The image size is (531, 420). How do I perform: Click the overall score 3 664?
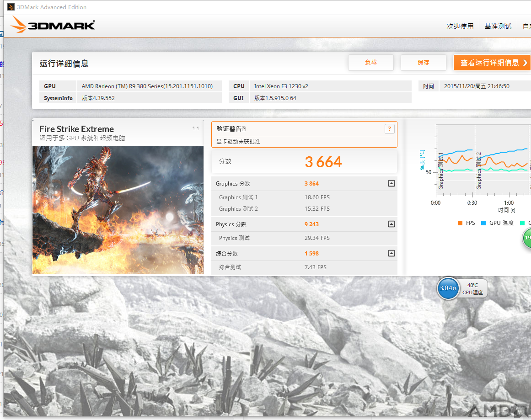pyautogui.click(x=323, y=162)
